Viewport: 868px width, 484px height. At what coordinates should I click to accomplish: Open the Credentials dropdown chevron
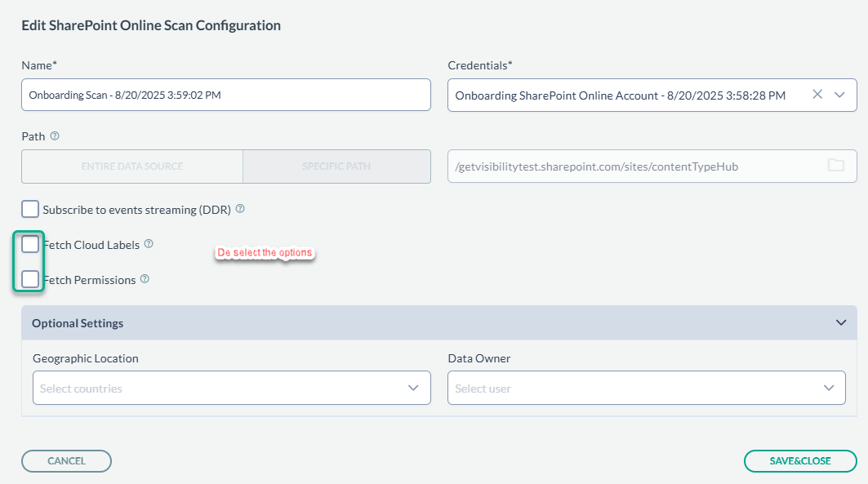[840, 95]
